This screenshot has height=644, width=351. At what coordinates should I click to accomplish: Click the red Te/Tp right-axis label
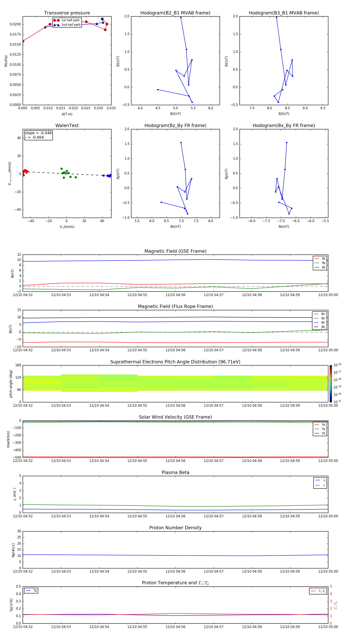pos(336,605)
